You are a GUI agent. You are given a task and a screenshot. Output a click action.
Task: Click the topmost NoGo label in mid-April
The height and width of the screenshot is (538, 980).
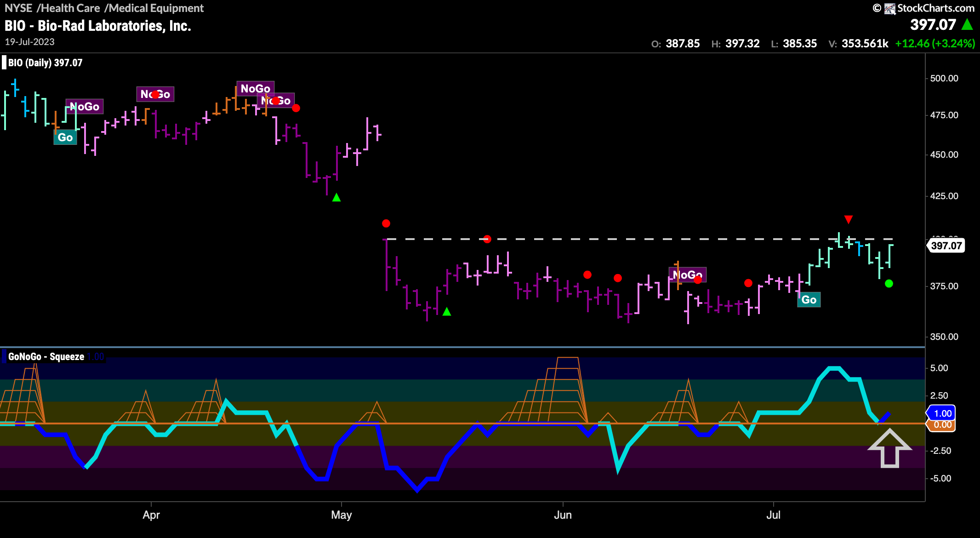256,88
